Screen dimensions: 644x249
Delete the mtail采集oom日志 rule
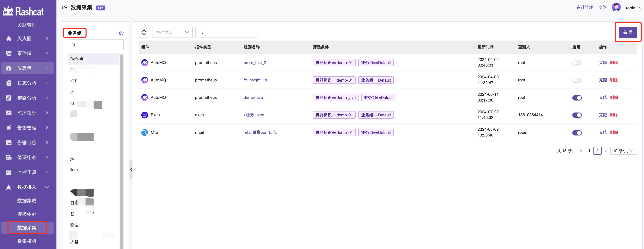[614, 132]
